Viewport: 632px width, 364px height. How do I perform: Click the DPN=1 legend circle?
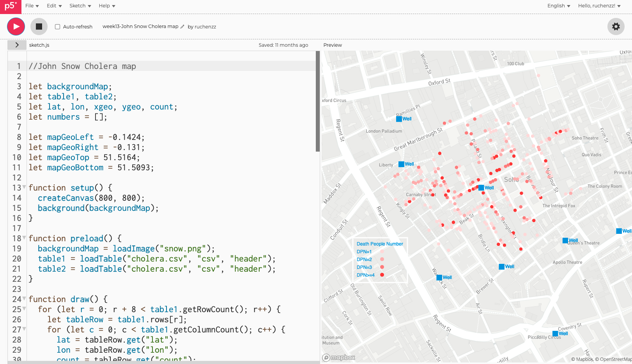(382, 251)
